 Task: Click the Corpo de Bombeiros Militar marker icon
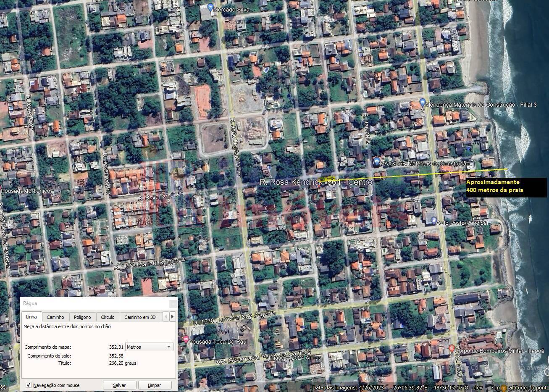pos(452,348)
